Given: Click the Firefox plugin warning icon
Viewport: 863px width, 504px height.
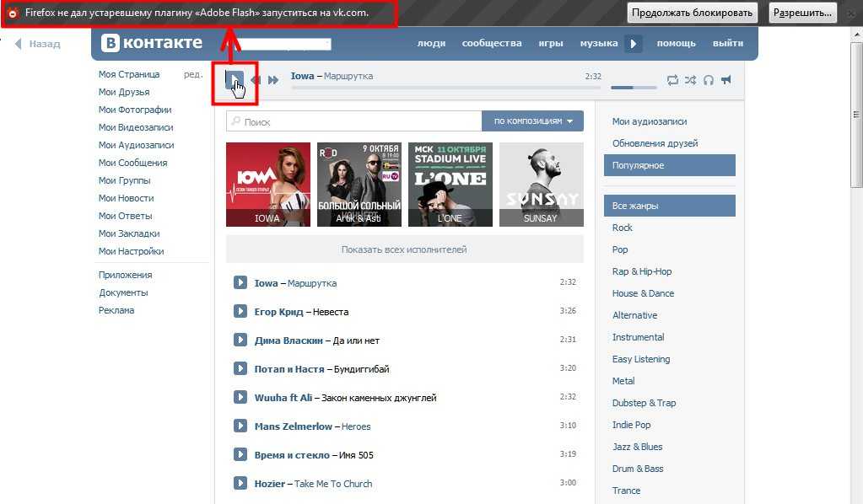Looking at the screenshot, I should [12, 13].
